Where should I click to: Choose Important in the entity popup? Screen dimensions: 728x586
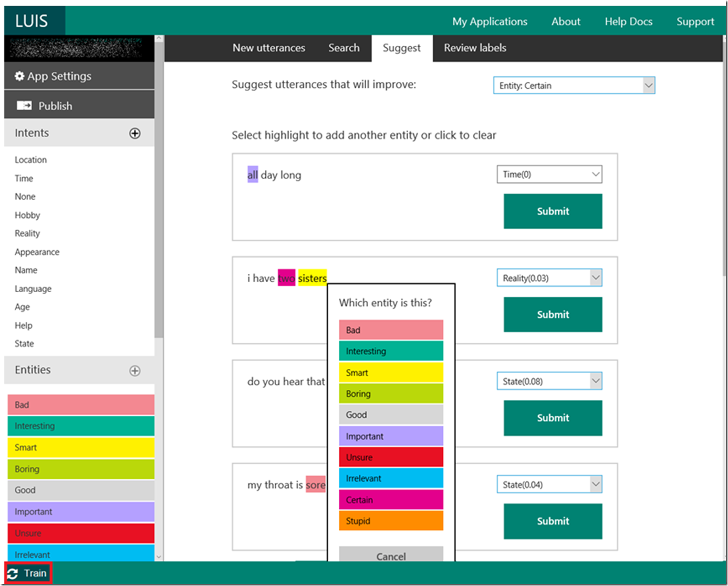click(391, 436)
